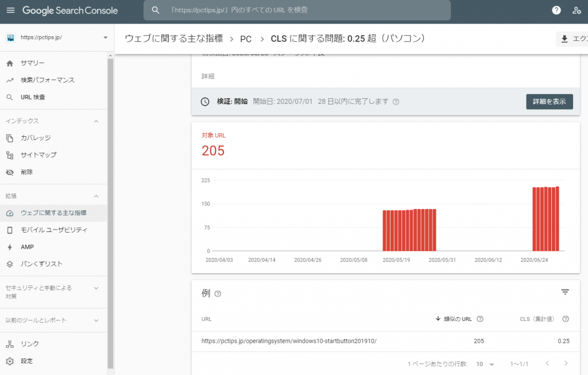
Task: Click the phone icon for モバイル ユーザビリティ
Action: [x=10, y=230]
